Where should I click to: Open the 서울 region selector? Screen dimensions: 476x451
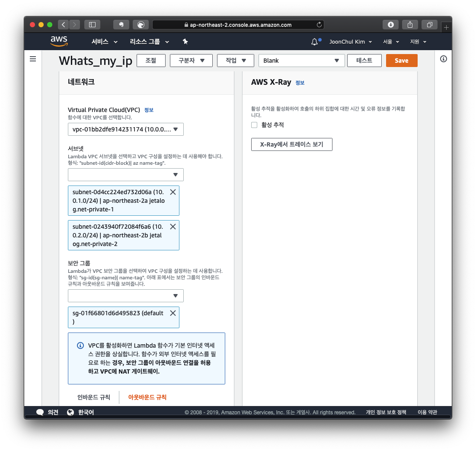391,42
